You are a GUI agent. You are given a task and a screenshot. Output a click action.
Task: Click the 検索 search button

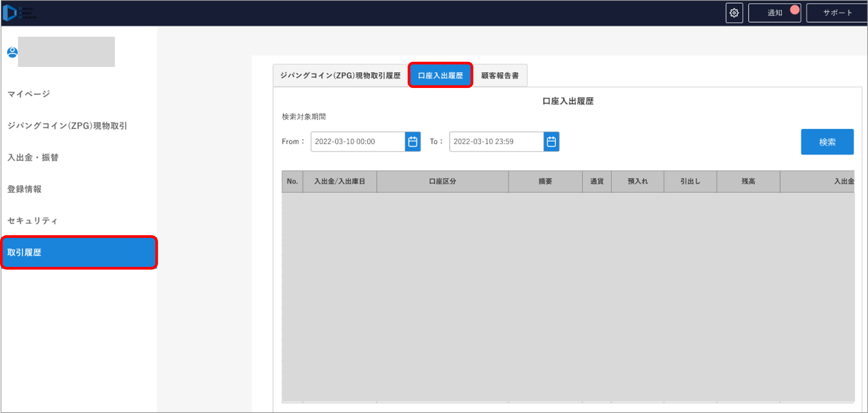pyautogui.click(x=827, y=142)
